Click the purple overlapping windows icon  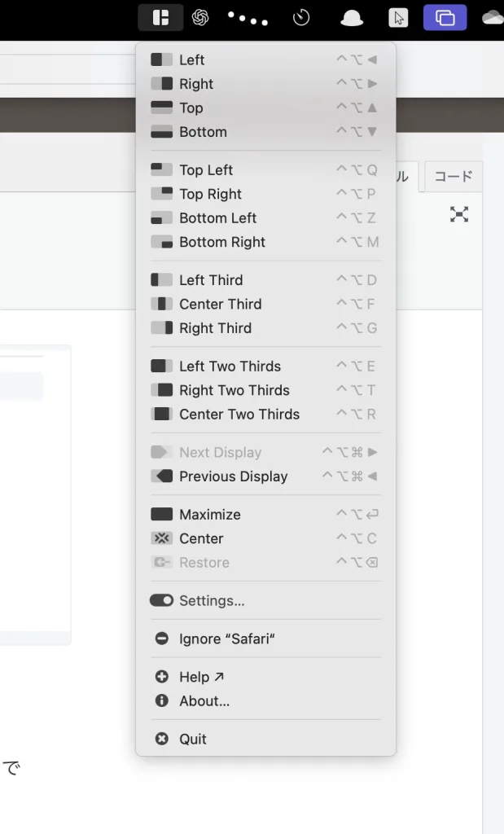click(445, 18)
